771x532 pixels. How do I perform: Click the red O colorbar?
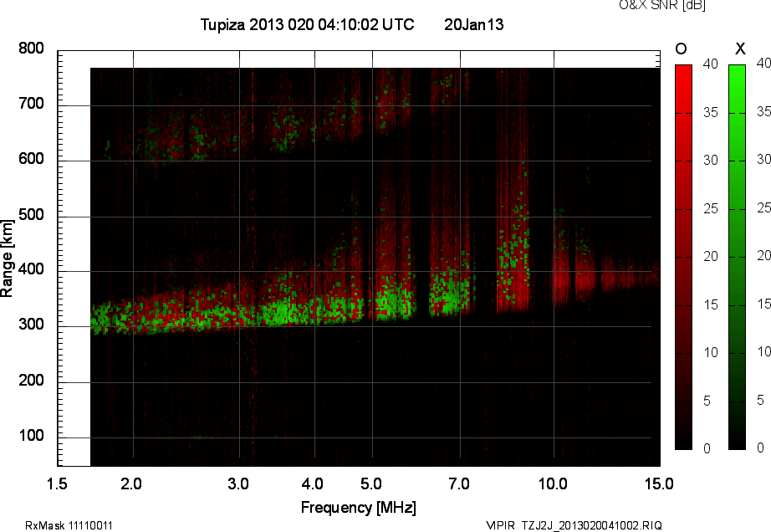[683, 257]
